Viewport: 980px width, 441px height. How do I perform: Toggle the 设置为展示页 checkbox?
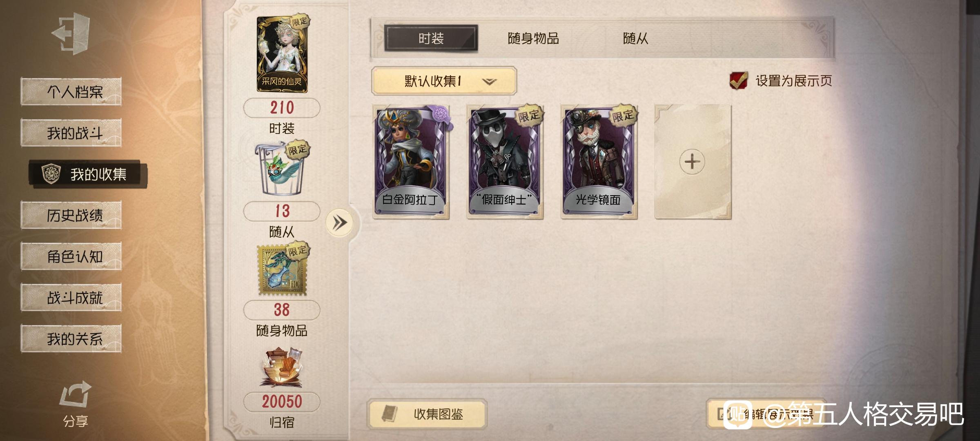coord(738,80)
